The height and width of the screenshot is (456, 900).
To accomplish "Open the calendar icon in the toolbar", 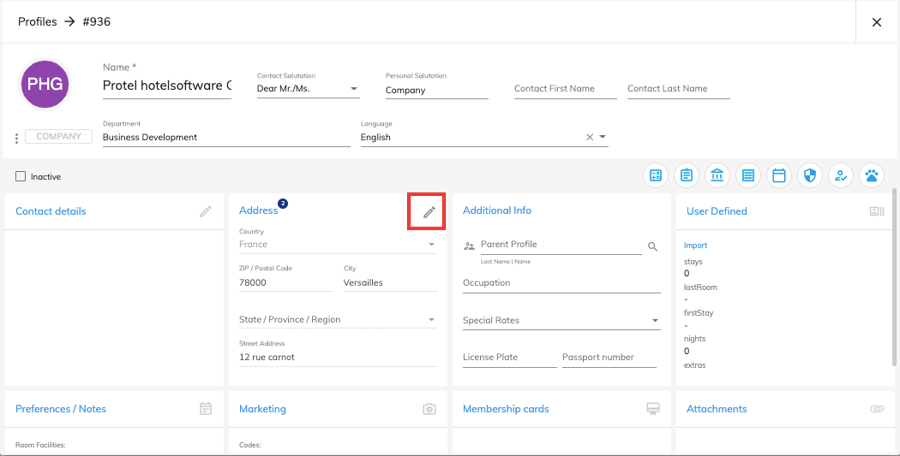I will tap(779, 176).
